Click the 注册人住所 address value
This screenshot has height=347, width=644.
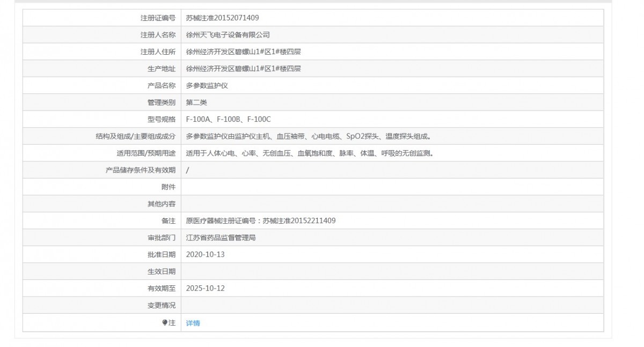point(243,51)
